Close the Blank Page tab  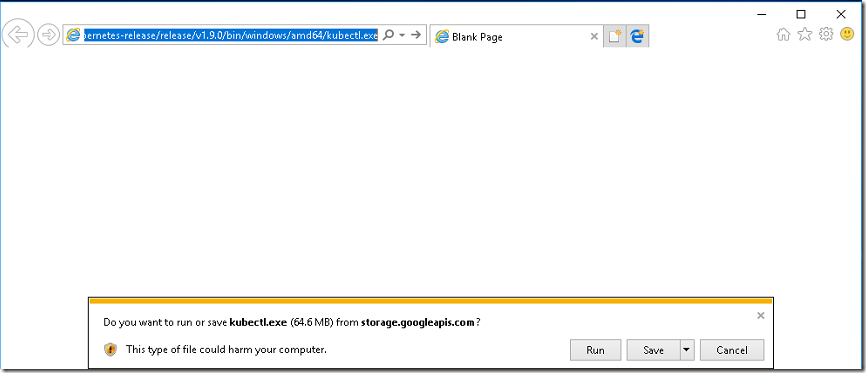pos(594,36)
